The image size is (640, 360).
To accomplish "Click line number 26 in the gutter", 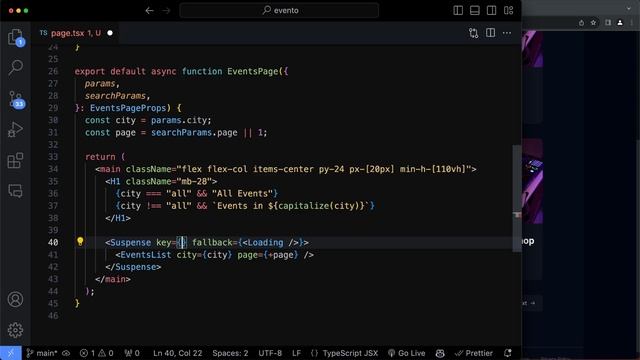I will tap(53, 71).
